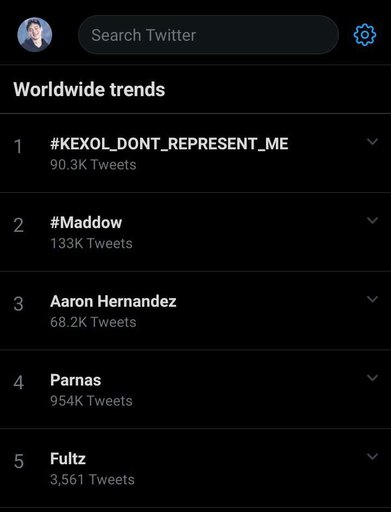Viewport: 391px width, 512px height.
Task: Open the chevron next to Parnas trend
Action: (x=372, y=378)
